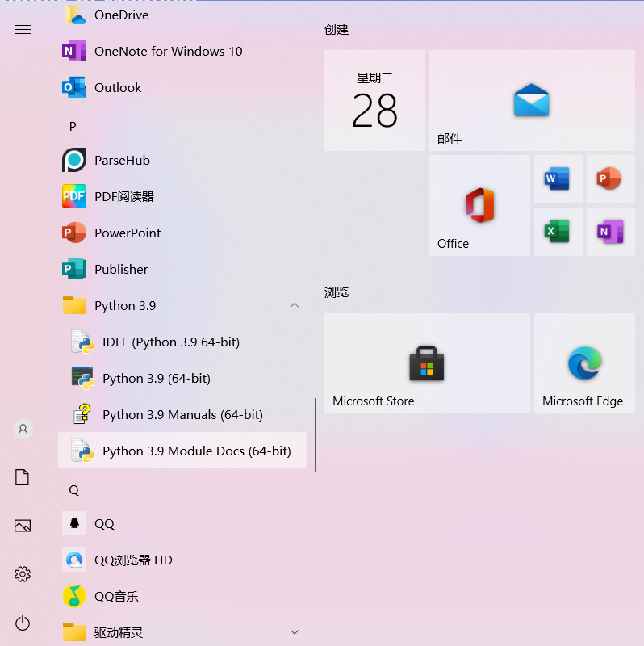This screenshot has height=646, width=644.
Task: Click the letter Q section header
Action: click(x=73, y=490)
